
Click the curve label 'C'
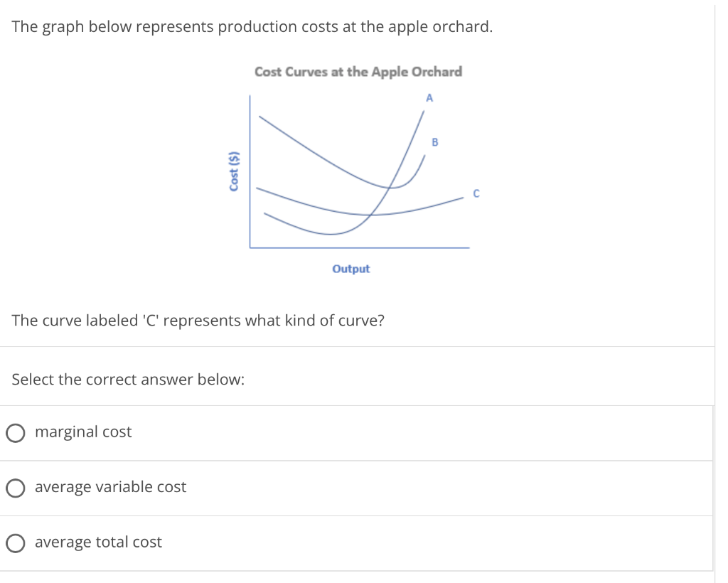[x=476, y=193]
